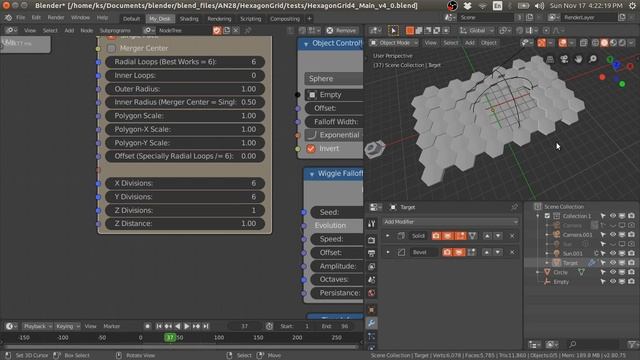
Task: Click the system clock date
Action: (586, 6)
